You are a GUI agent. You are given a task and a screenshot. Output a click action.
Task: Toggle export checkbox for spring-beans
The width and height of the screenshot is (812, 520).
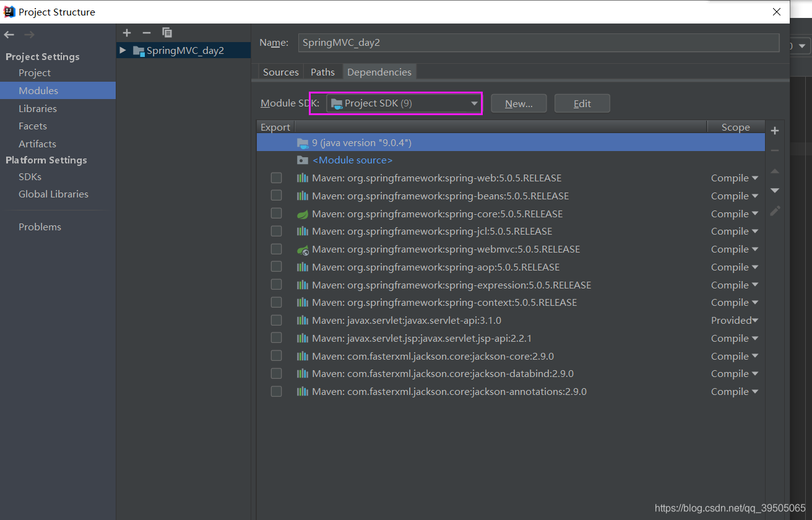point(276,196)
